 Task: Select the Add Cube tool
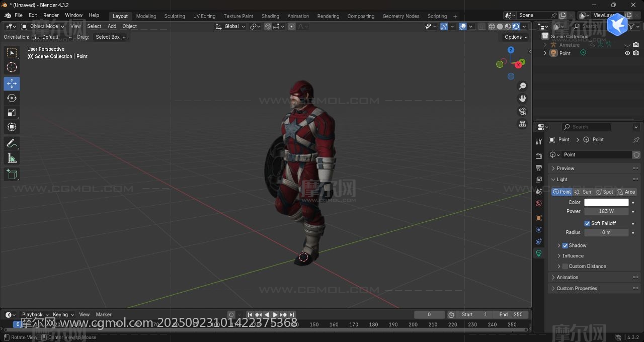pyautogui.click(x=12, y=175)
